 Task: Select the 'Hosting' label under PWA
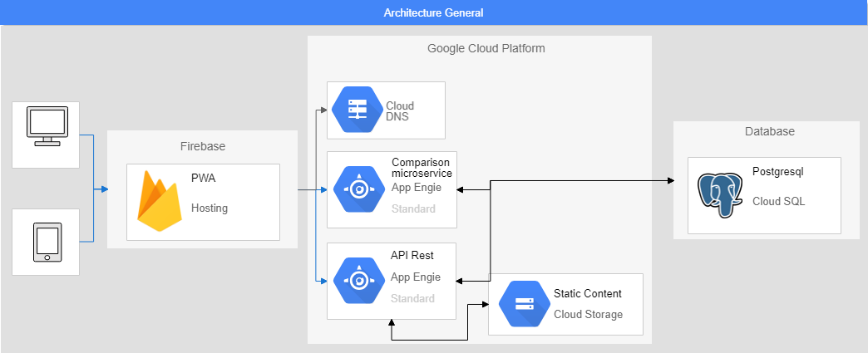point(210,208)
